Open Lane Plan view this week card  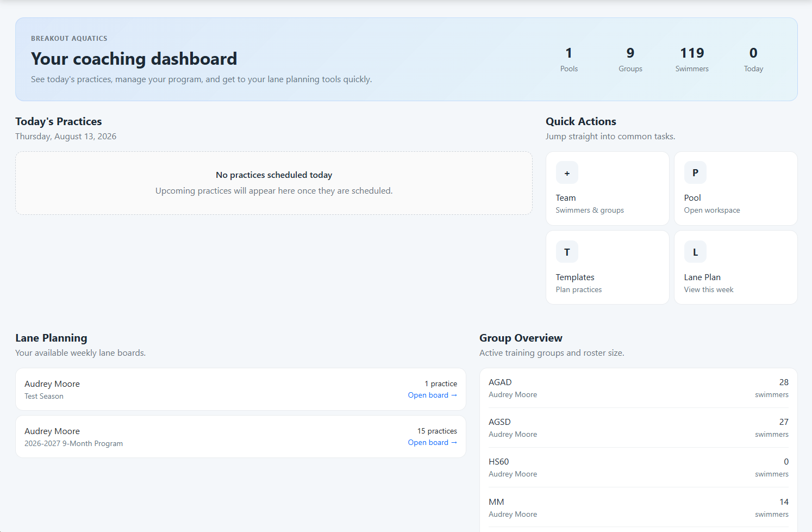(x=736, y=267)
